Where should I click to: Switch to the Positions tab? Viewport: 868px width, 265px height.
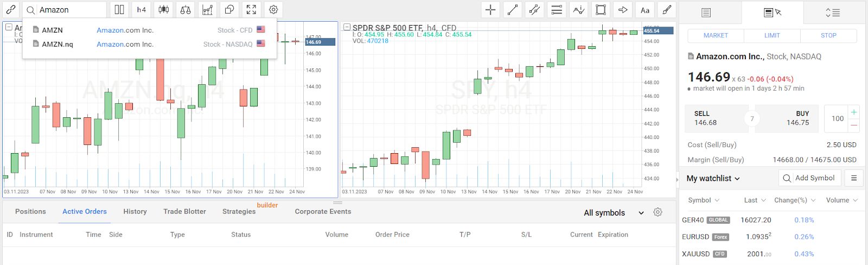(30, 211)
